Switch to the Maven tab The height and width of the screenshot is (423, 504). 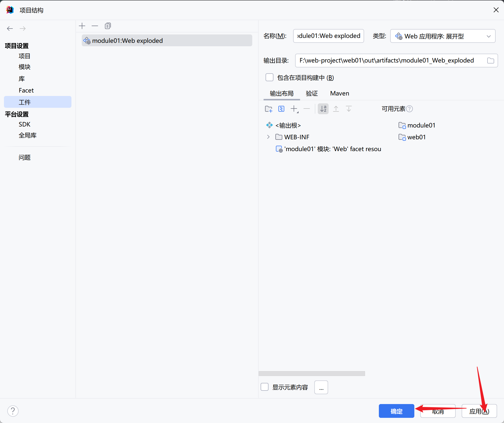point(339,94)
